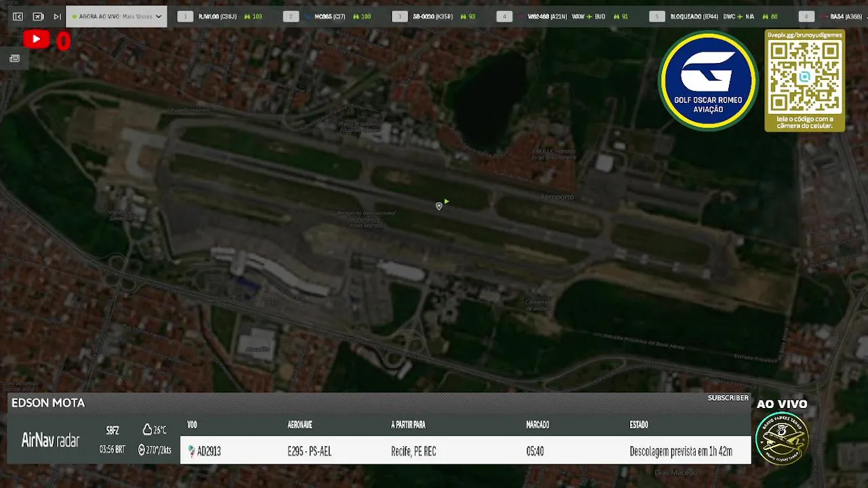Screen dimensions: 868x488
Task: Click the viewers binoculars icon showing 80
Action: 766,16
